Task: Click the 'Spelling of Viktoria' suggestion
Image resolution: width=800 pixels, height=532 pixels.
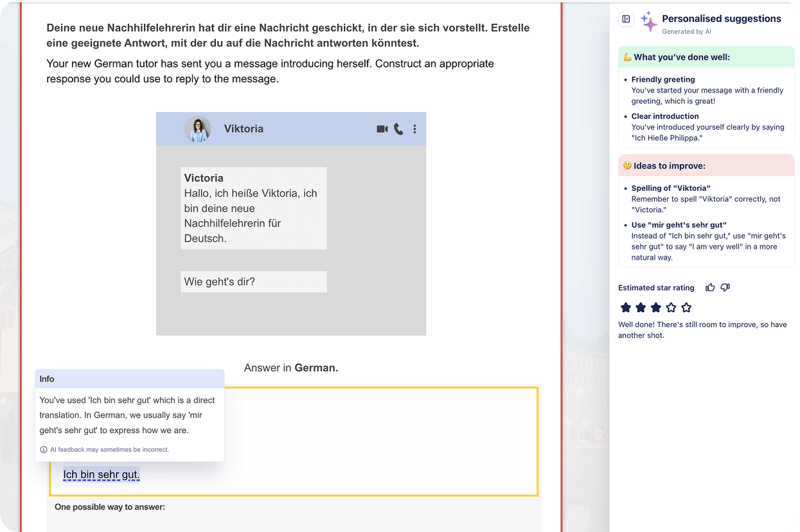Action: point(670,188)
